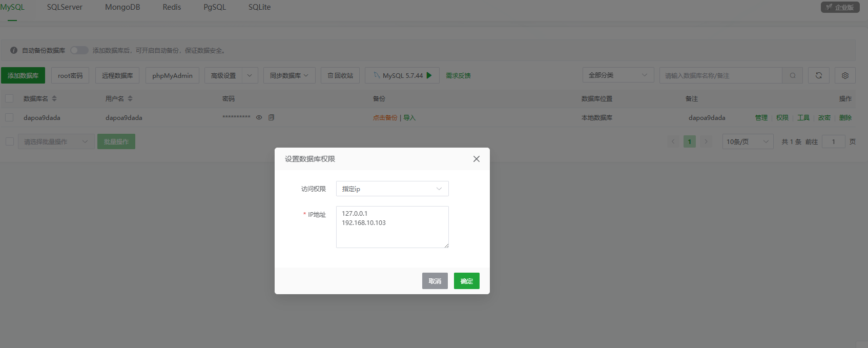The height and width of the screenshot is (348, 868).
Task: Close the database permission dialog
Action: [x=477, y=159]
